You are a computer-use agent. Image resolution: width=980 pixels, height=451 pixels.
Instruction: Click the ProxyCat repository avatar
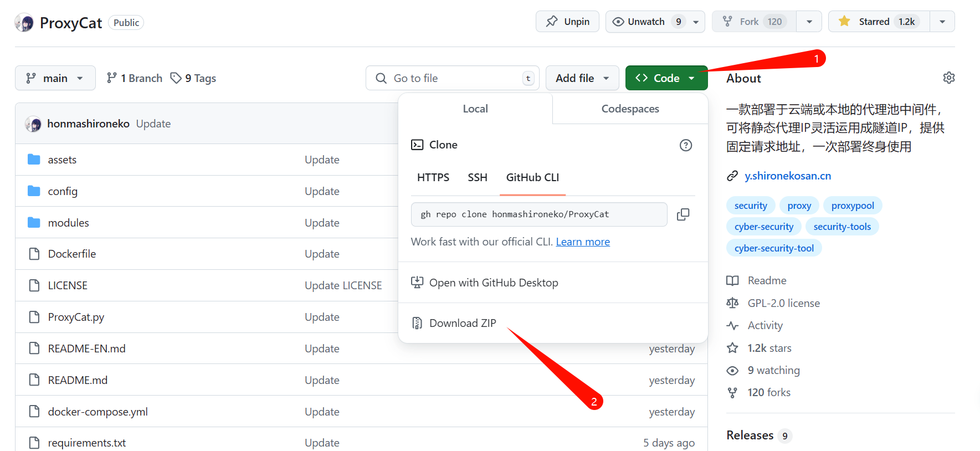click(x=24, y=23)
